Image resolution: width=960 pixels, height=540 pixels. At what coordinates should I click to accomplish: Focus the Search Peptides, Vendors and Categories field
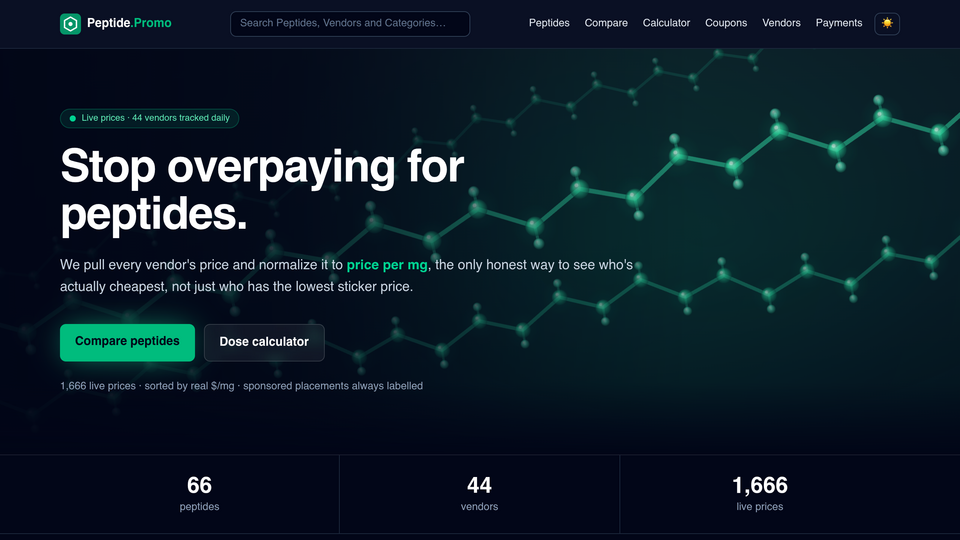[x=350, y=23]
